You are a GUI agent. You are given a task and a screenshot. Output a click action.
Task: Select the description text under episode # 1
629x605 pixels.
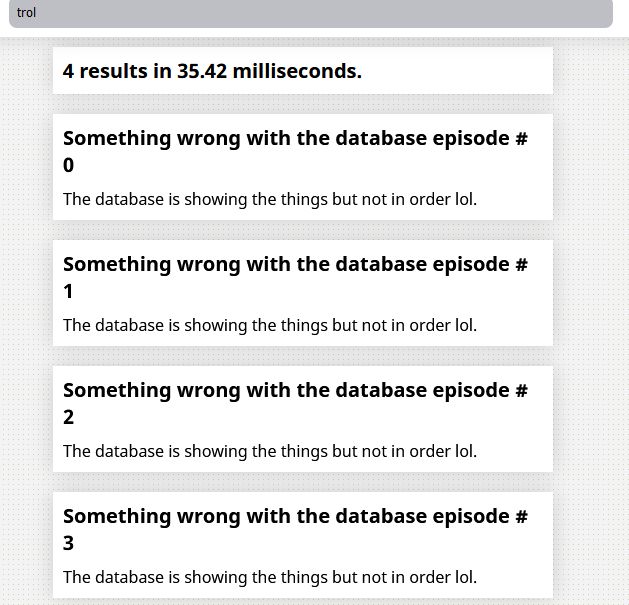tap(270, 325)
